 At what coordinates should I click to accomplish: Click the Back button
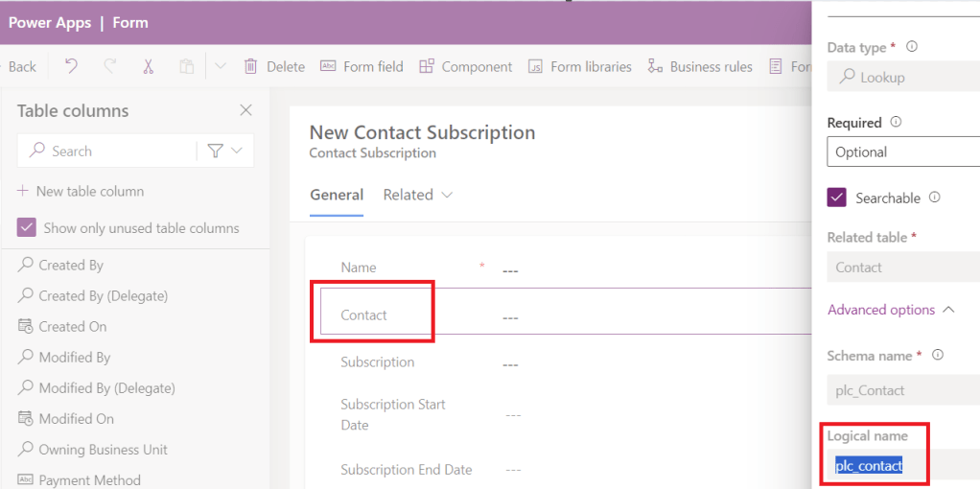(x=21, y=66)
